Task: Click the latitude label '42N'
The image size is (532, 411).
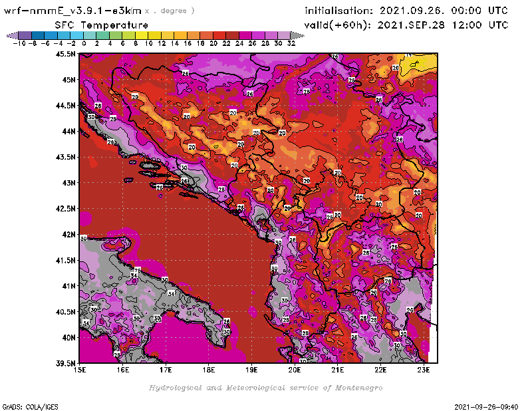Action: (68, 235)
